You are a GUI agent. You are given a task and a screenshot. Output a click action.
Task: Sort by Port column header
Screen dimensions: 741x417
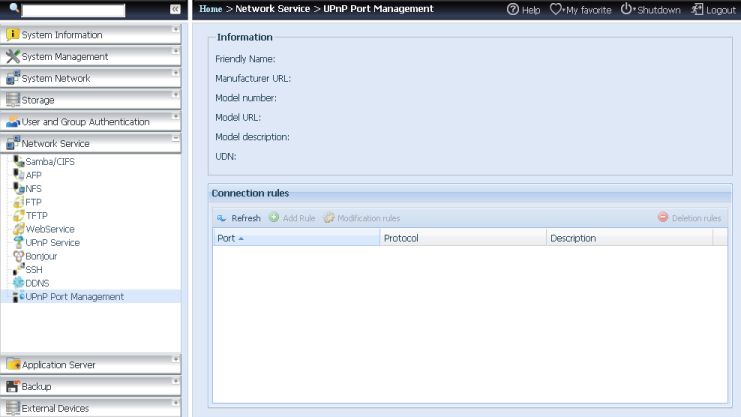click(296, 238)
